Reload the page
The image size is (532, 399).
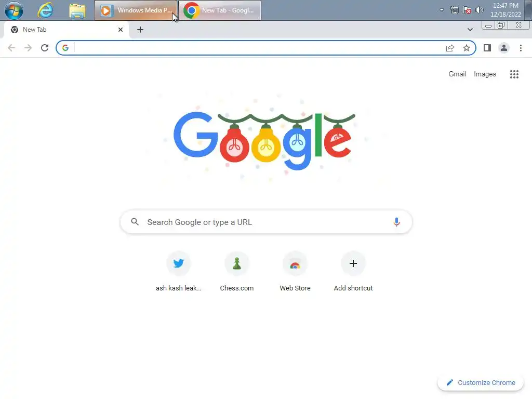point(45,48)
